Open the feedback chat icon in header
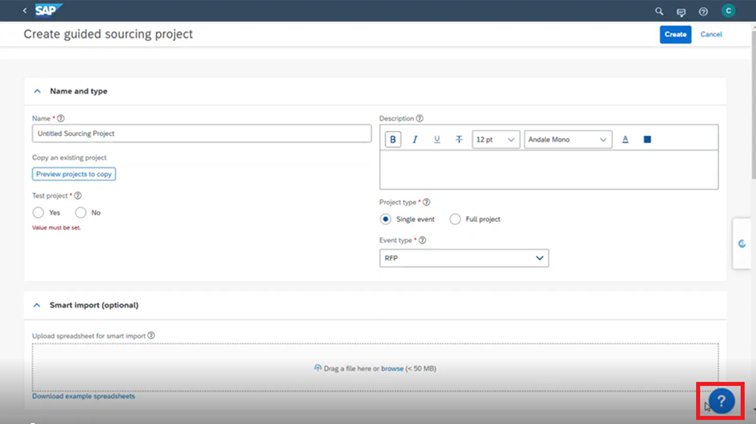This screenshot has height=424, width=756. [681, 12]
